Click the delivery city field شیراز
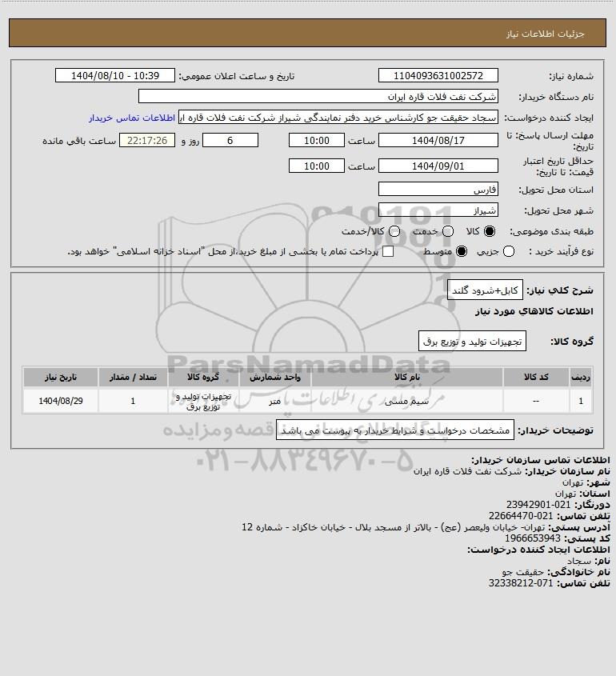The height and width of the screenshot is (676, 616). click(438, 210)
